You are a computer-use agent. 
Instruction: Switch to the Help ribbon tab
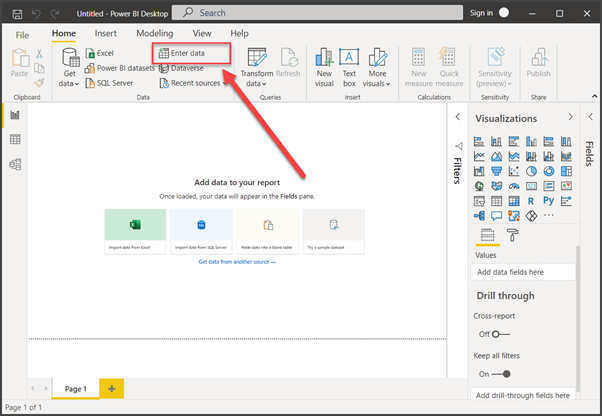point(239,33)
